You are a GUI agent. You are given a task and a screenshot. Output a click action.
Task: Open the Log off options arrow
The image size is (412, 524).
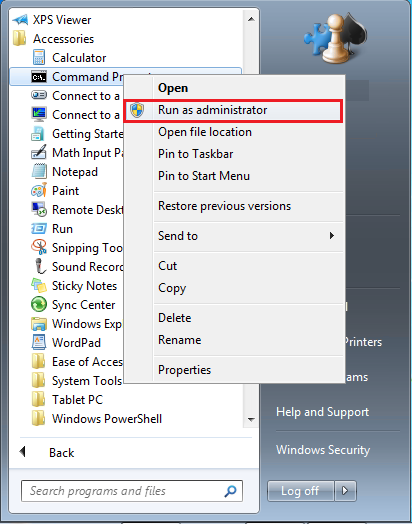[346, 491]
